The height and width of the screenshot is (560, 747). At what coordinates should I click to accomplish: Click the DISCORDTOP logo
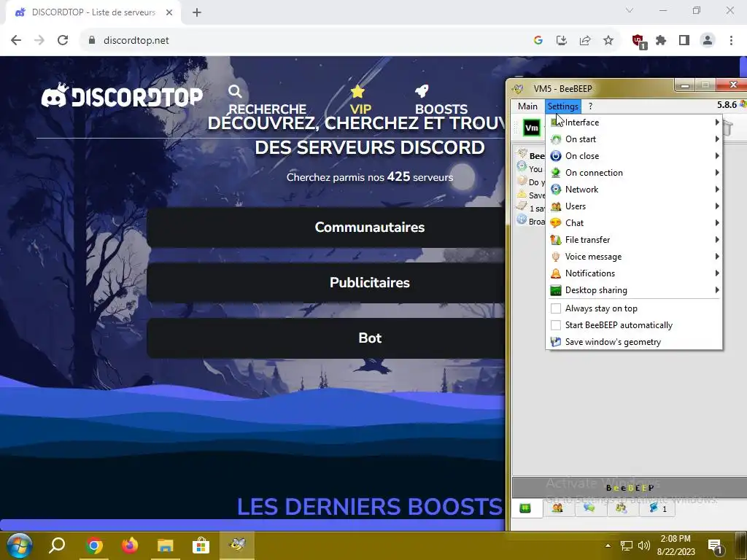122,96
